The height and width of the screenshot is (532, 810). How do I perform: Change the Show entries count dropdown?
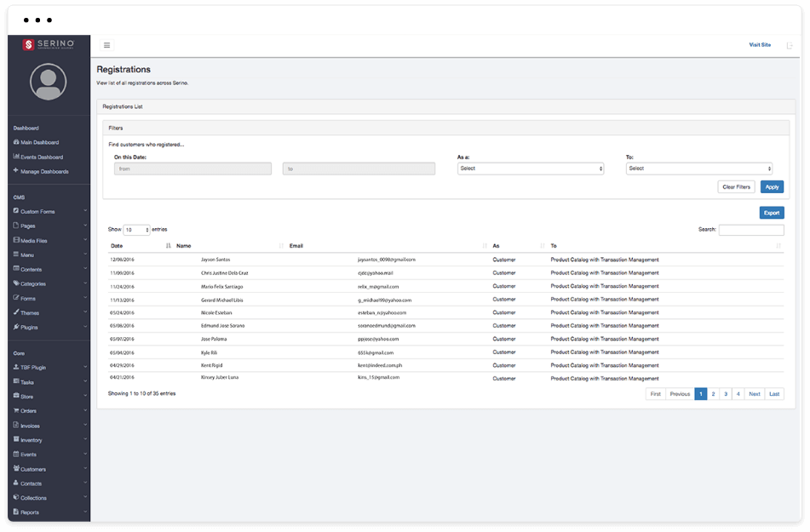click(136, 230)
